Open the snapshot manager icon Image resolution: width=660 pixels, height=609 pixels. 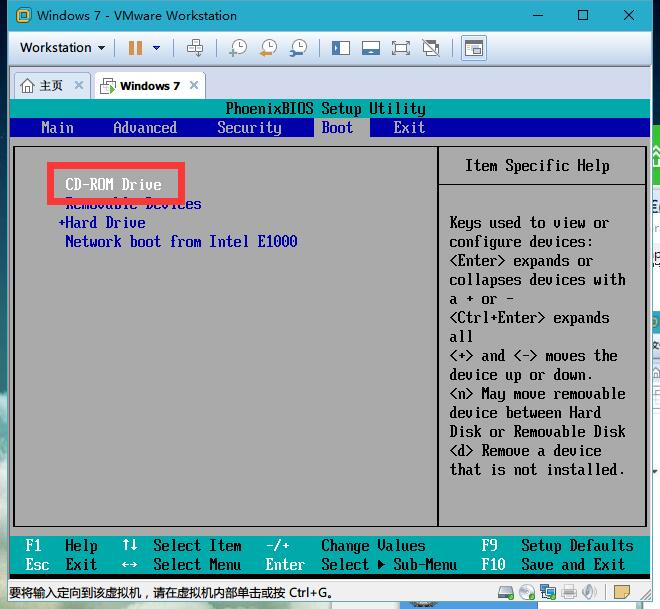298,47
